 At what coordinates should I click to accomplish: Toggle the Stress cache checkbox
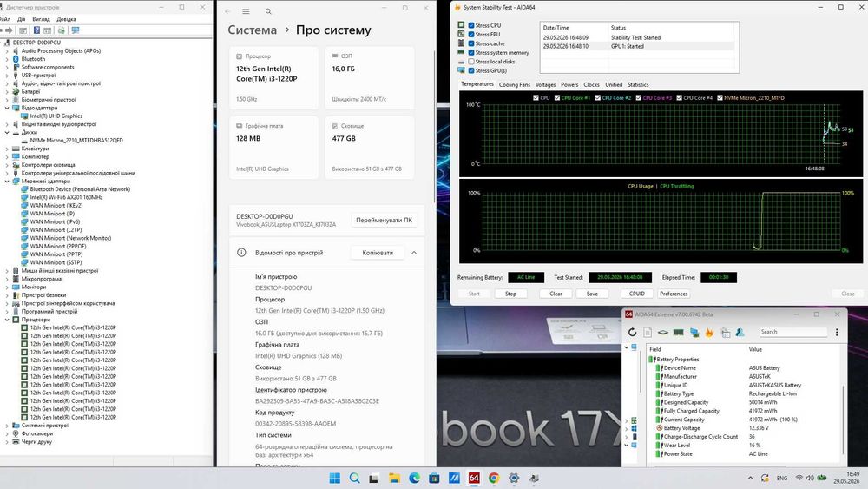[471, 43]
